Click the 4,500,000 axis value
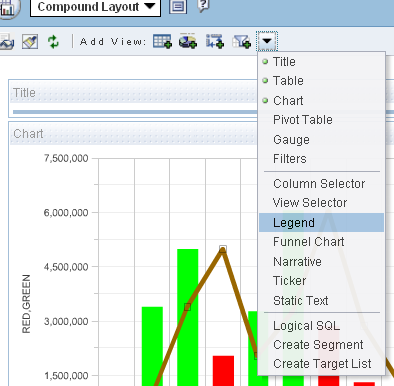The width and height of the screenshot is (394, 386). click(x=66, y=267)
